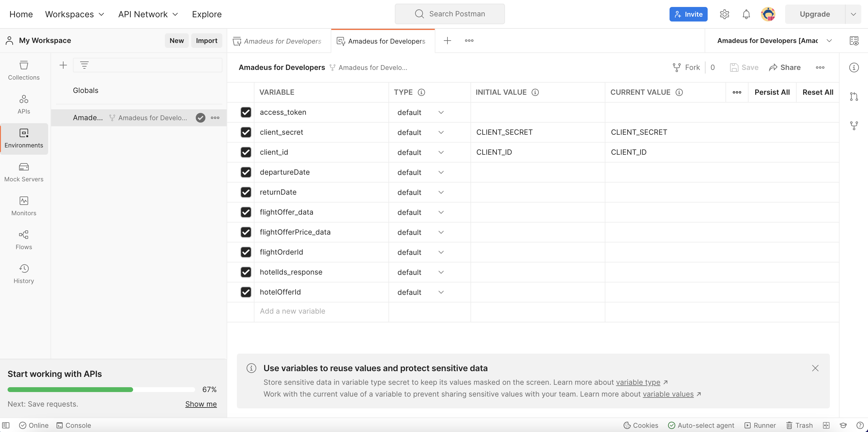Toggle the sidebar with status bar icon
The width and height of the screenshot is (868, 432).
click(6, 425)
